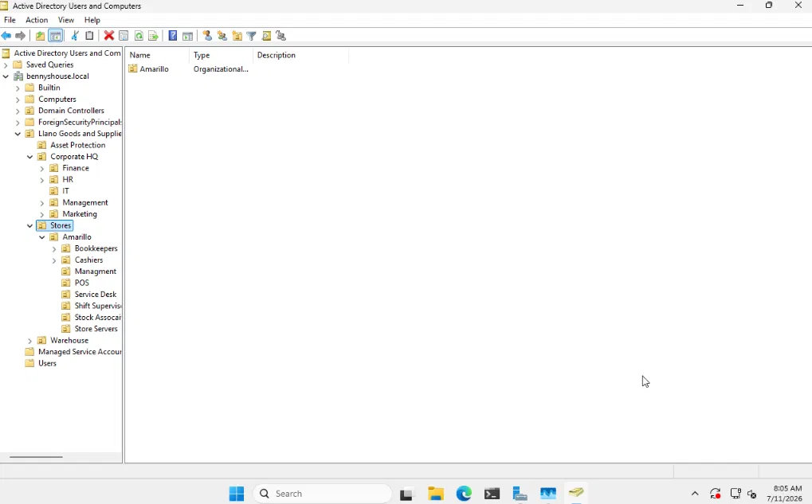Viewport: 812px width, 504px height.
Task: Collapse the Stores OU
Action: pos(30,225)
